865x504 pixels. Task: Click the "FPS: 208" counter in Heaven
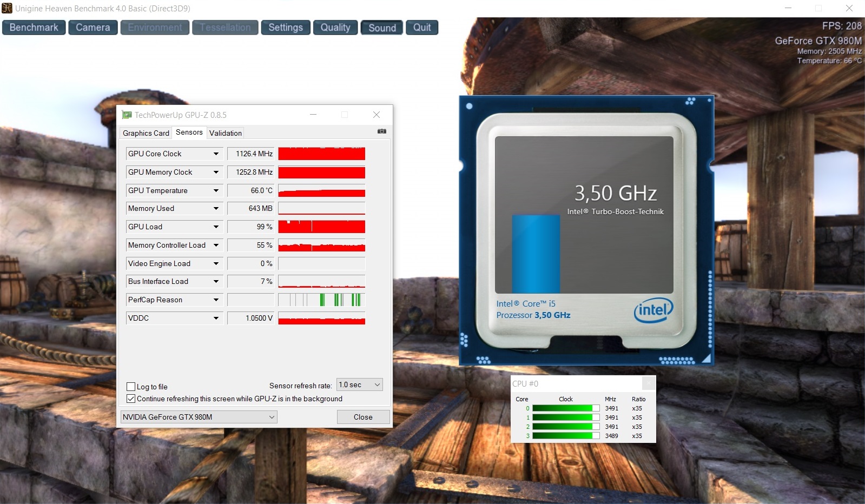click(842, 26)
